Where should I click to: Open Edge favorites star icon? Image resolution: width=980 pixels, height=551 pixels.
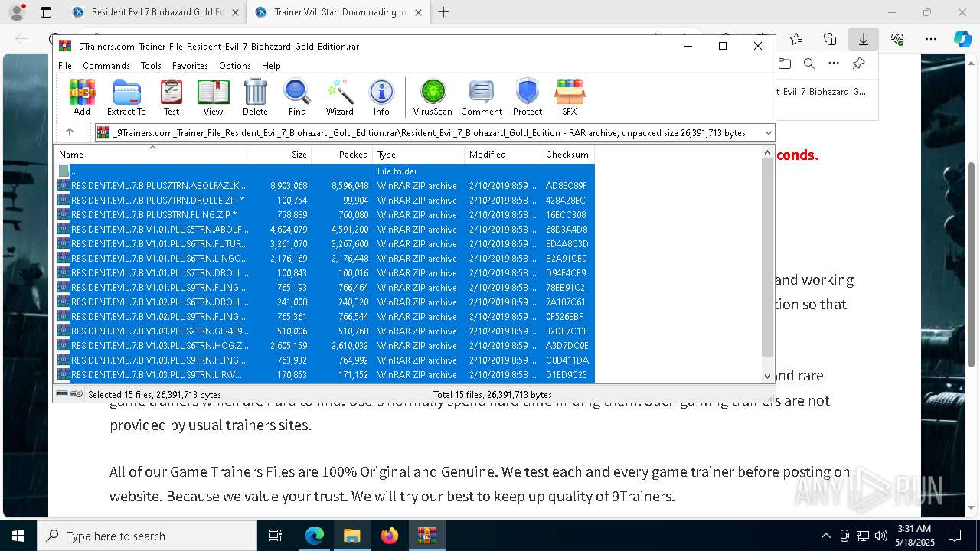tap(796, 39)
